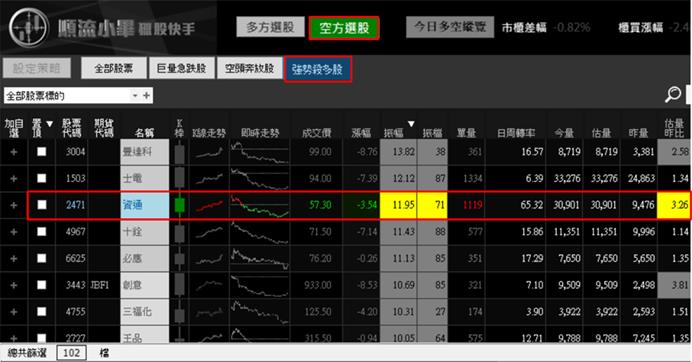This screenshot has height=362, width=692.
Task: Tick the 置頂 checkbox for stock 4967
Action: (x=41, y=231)
